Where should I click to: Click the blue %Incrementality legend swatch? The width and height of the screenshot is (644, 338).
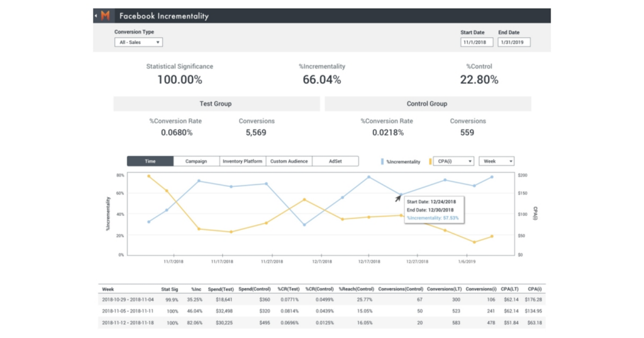[x=382, y=162]
